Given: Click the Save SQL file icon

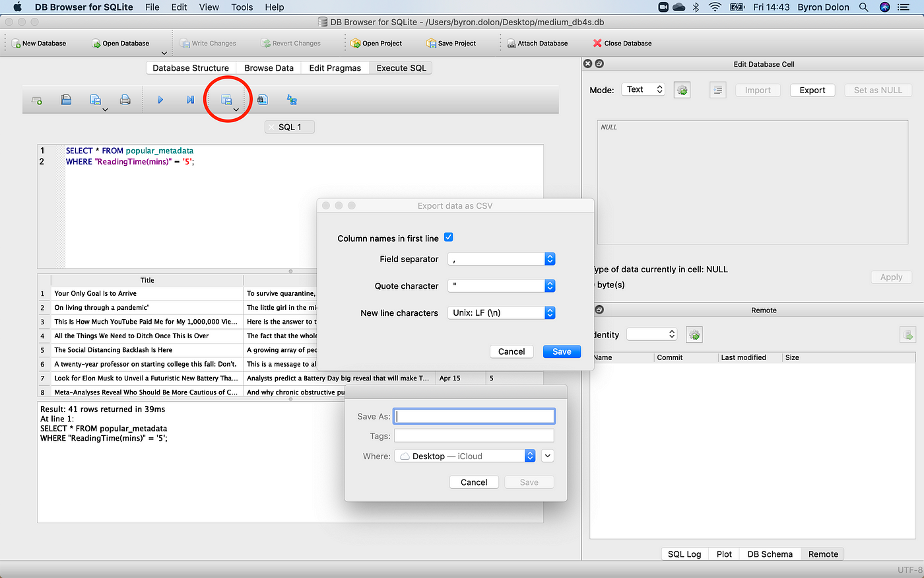Looking at the screenshot, I should pos(95,100).
